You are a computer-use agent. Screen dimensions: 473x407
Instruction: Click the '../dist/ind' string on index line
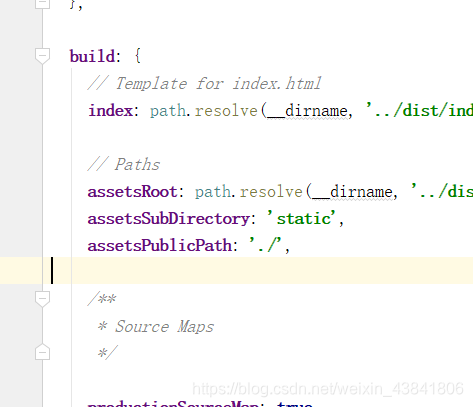[x=419, y=110]
